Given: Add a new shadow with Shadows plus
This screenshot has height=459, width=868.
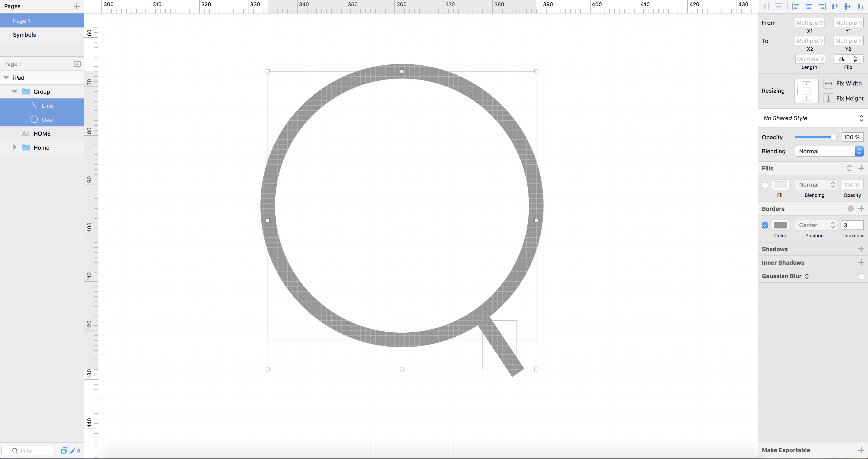Looking at the screenshot, I should pos(861,249).
